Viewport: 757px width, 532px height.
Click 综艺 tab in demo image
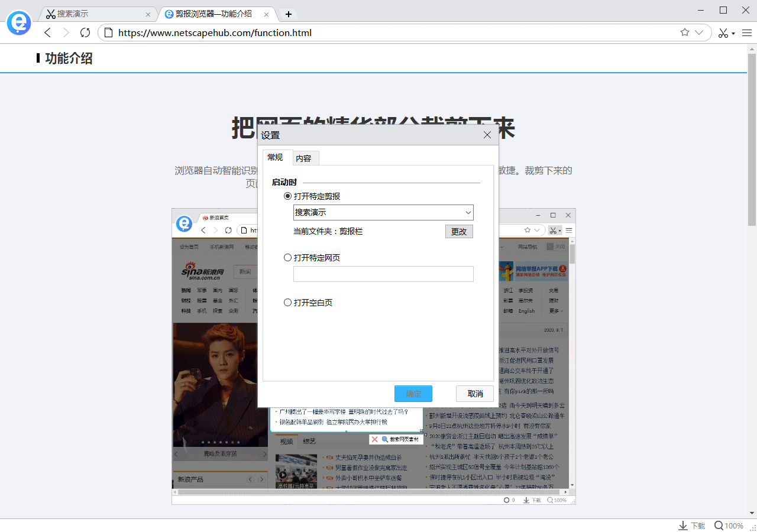tap(309, 442)
